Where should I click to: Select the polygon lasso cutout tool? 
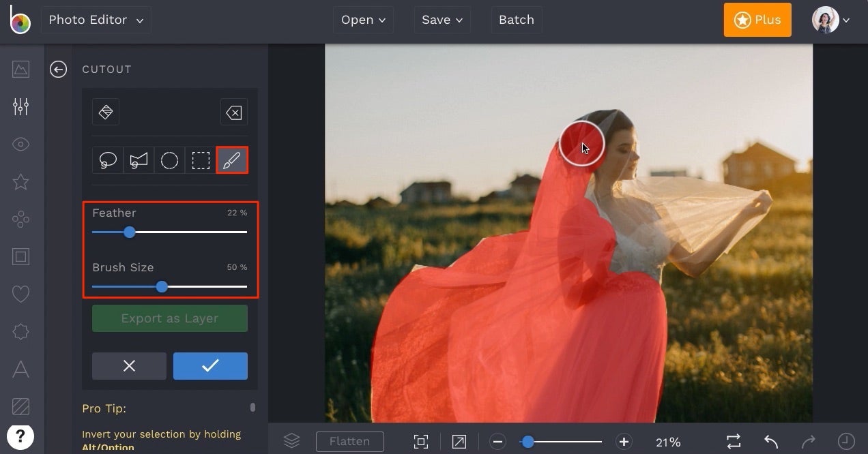139,160
